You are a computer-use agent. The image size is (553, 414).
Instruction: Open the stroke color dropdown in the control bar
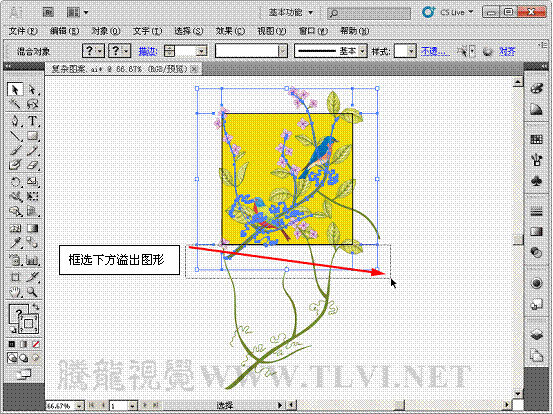(126, 51)
